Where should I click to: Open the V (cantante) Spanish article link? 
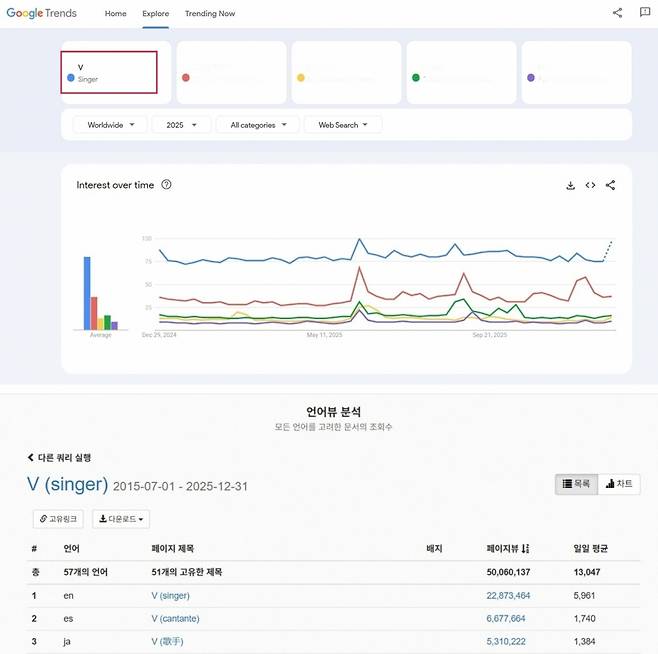pyautogui.click(x=175, y=618)
